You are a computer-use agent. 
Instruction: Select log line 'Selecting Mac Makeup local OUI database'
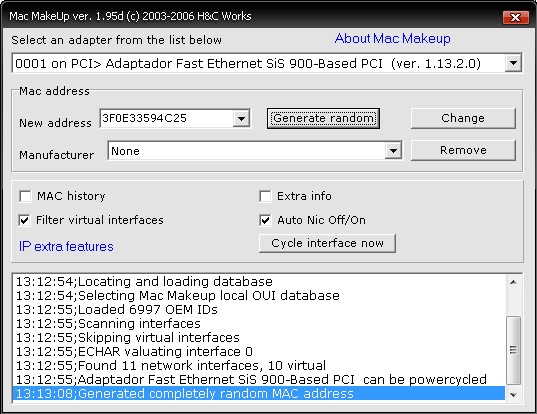tap(259, 296)
